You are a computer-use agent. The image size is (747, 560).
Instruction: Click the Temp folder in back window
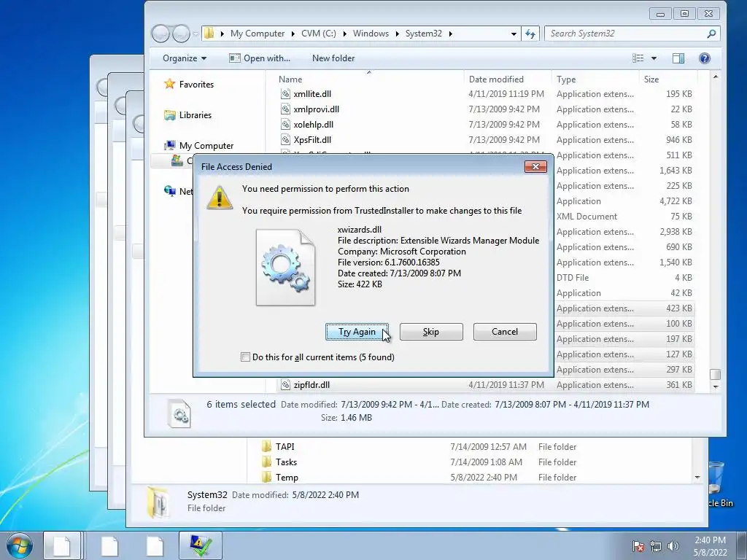287,477
